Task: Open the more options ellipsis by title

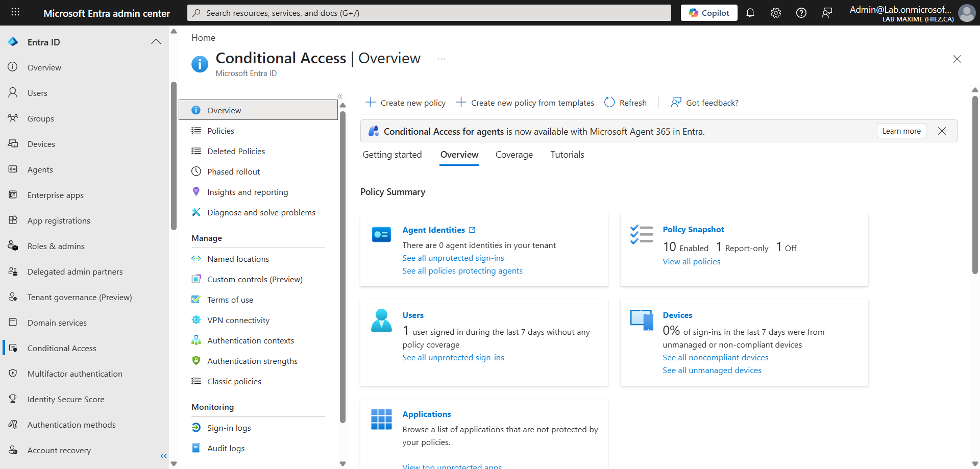Action: (x=441, y=59)
